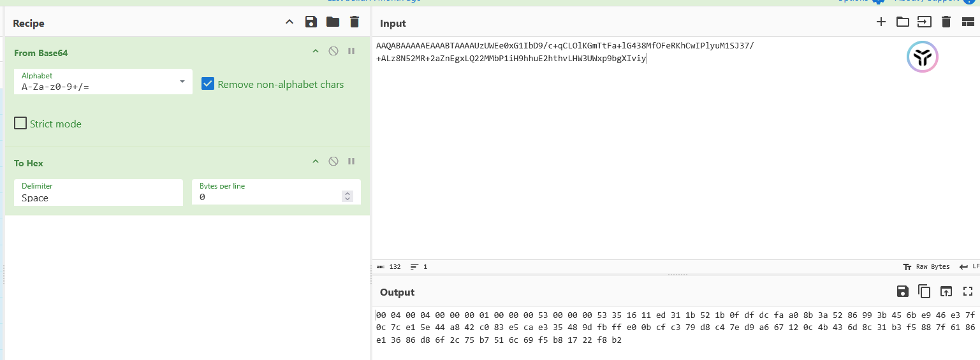Viewport: 980px width, 360px height.
Task: Load a recipe via folder icon
Action: (333, 22)
